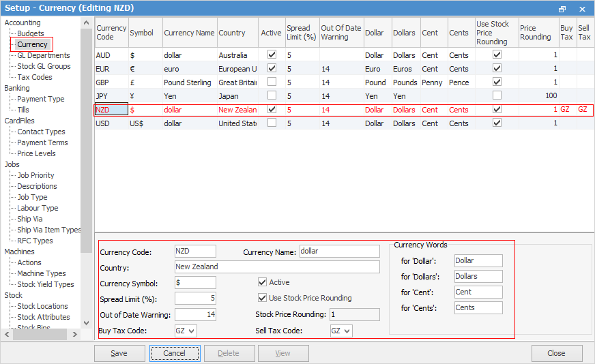Restore the Setup Currency window size
The height and width of the screenshot is (364, 595).
pyautogui.click(x=562, y=8)
